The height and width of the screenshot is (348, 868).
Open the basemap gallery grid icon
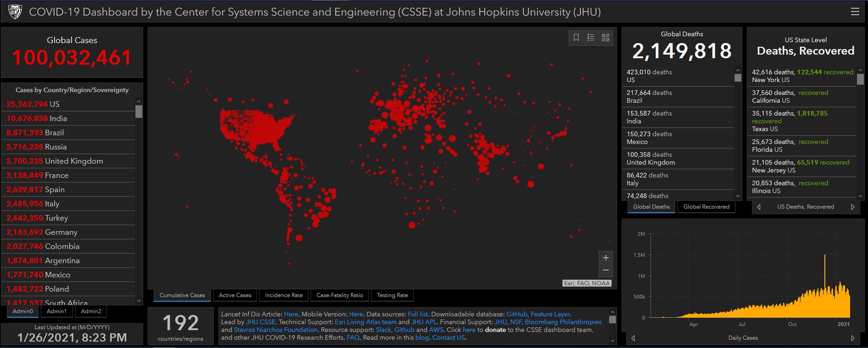pyautogui.click(x=606, y=38)
